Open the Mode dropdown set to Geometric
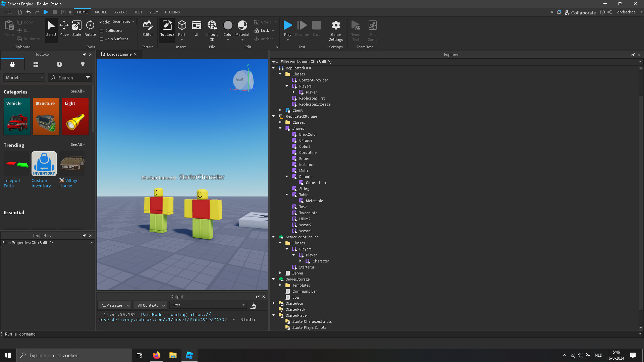The height and width of the screenshot is (362, 644). click(123, 21)
